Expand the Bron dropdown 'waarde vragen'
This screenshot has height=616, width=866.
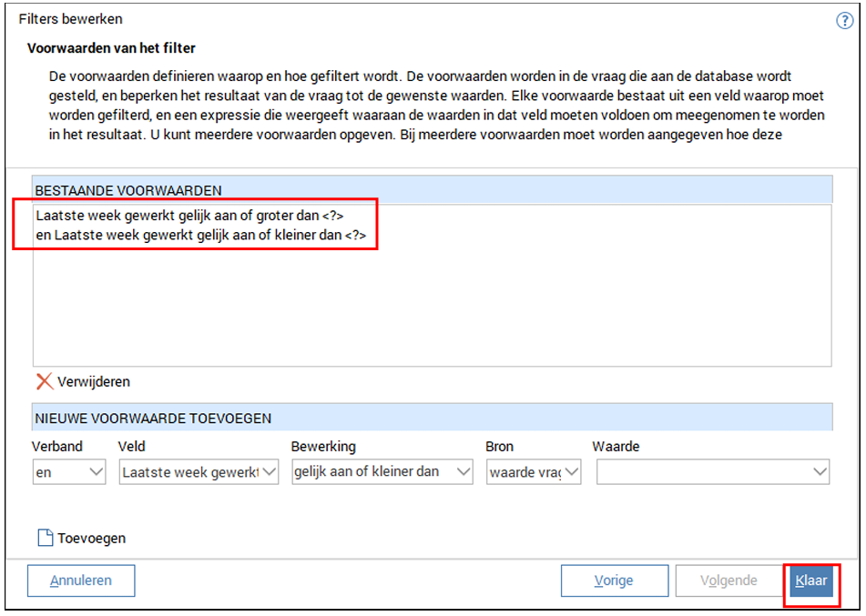click(x=533, y=471)
